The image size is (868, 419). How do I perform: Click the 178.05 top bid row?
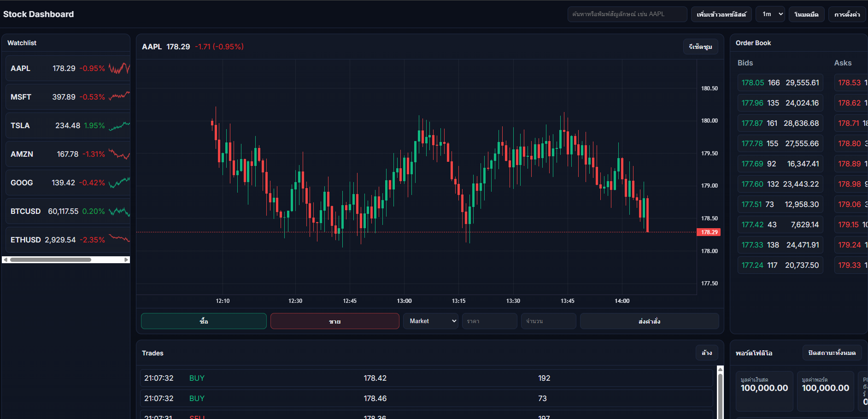click(x=780, y=83)
